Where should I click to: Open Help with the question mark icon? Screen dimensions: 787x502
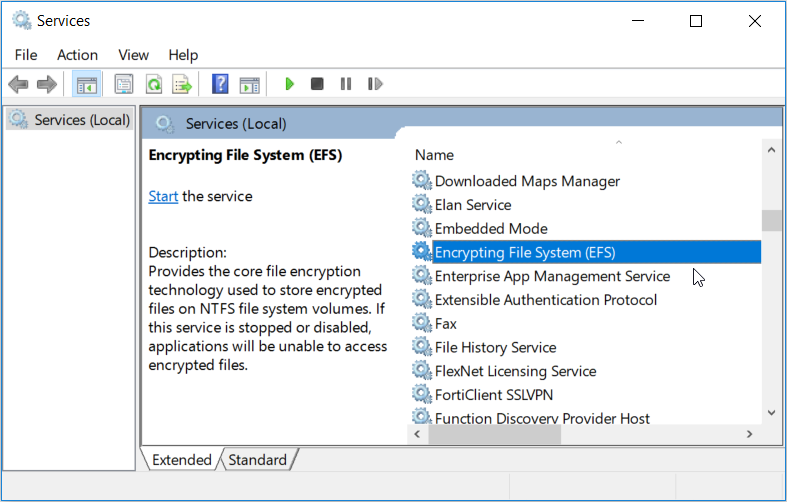click(x=220, y=84)
